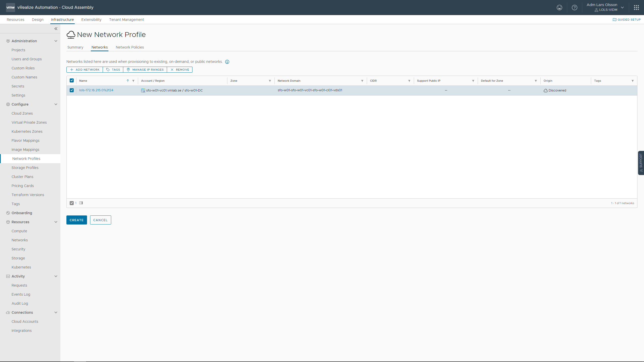
Task: Toggle the select-all checkbox in table header
Action: point(72,80)
